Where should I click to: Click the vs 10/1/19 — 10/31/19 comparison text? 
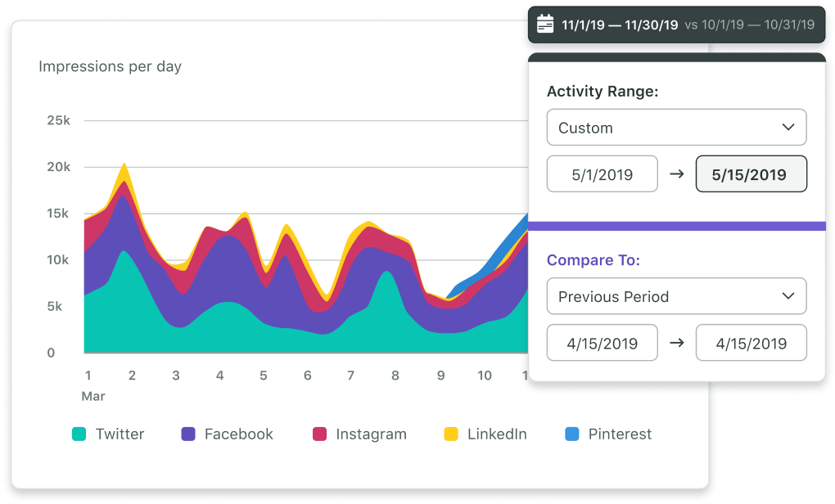749,25
